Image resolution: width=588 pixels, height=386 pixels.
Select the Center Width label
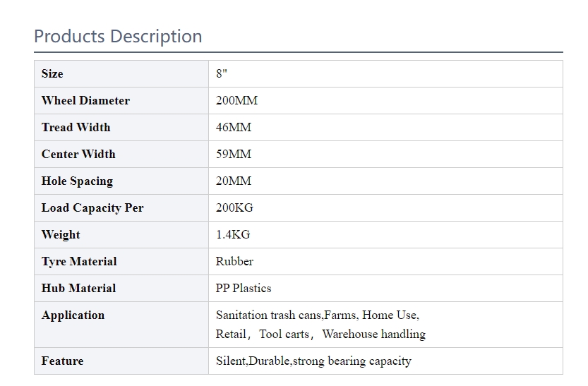point(78,154)
